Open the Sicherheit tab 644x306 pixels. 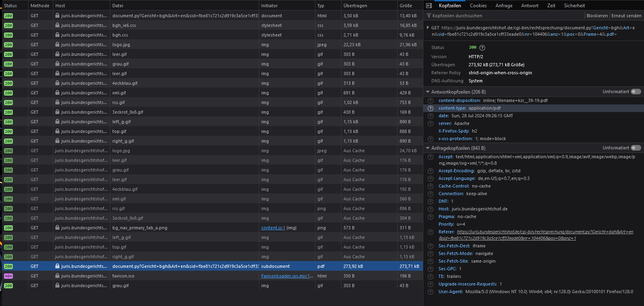point(574,6)
